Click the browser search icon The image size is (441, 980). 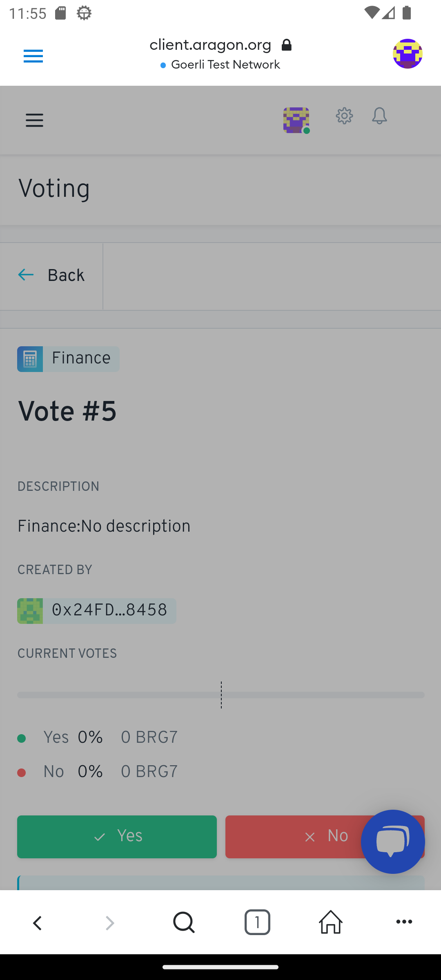(184, 922)
